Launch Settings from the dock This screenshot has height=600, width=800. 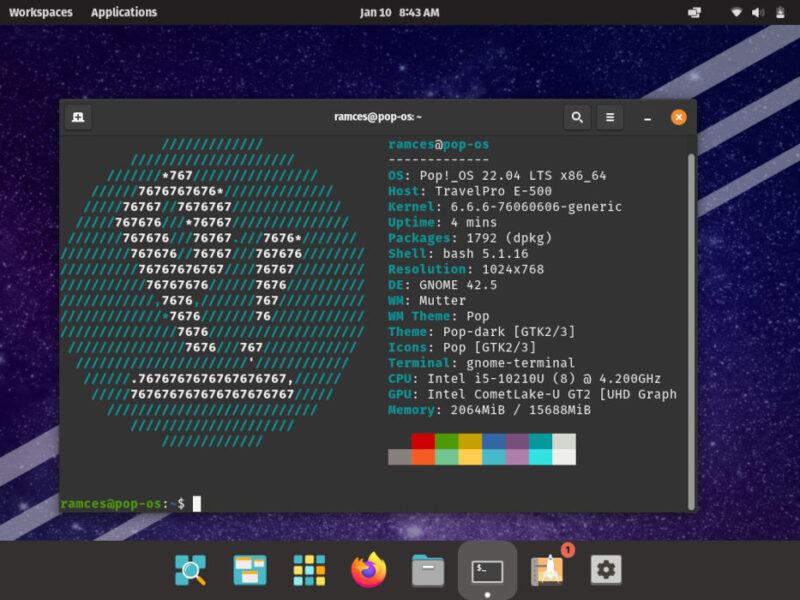point(606,569)
